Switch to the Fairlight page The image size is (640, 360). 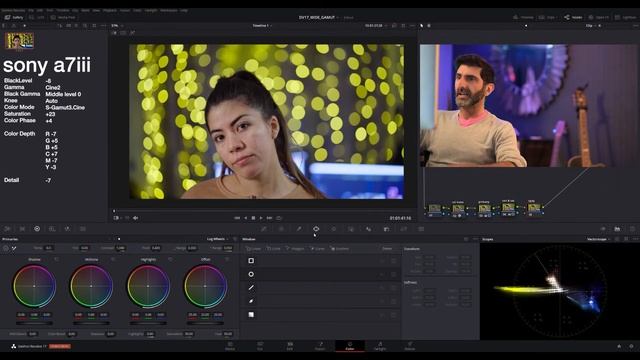click(x=380, y=346)
